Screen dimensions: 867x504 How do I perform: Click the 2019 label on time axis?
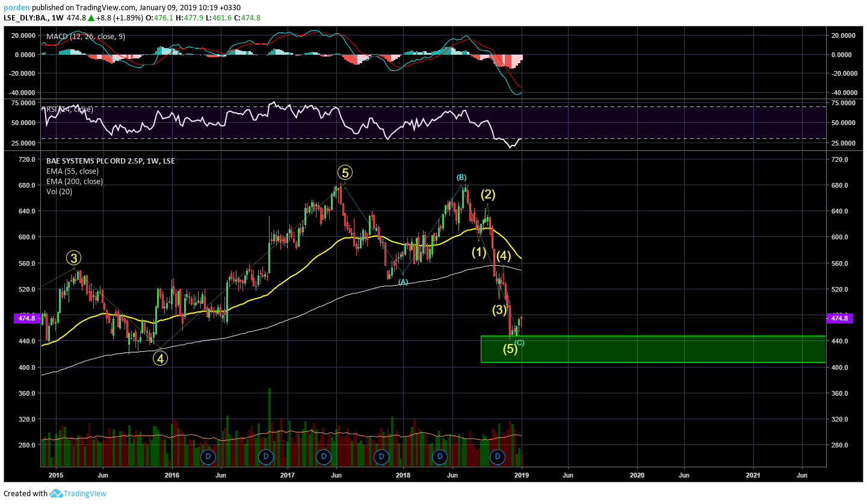[522, 475]
